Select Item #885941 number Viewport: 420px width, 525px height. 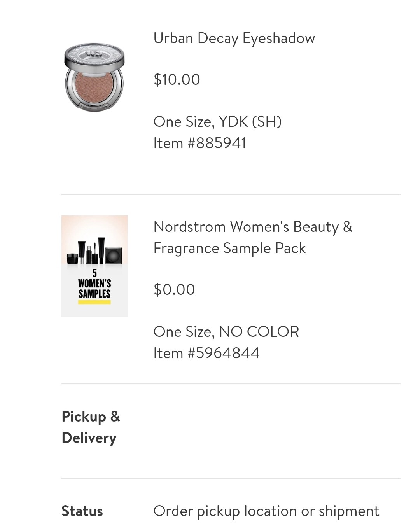click(200, 143)
